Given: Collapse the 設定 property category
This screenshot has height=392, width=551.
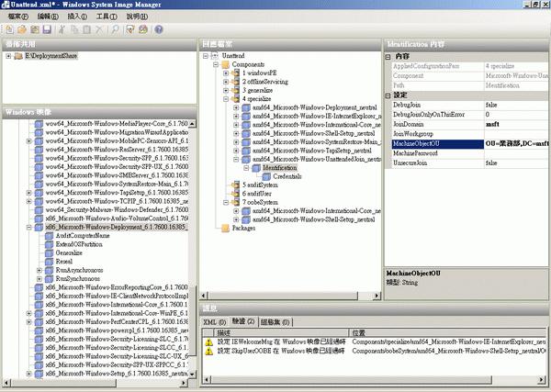Looking at the screenshot, I should (388, 95).
